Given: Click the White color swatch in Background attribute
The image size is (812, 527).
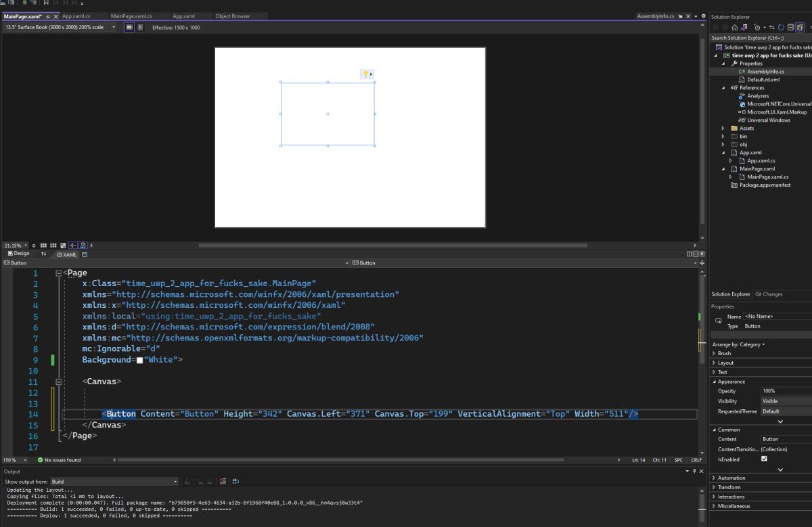Looking at the screenshot, I should [139, 361].
